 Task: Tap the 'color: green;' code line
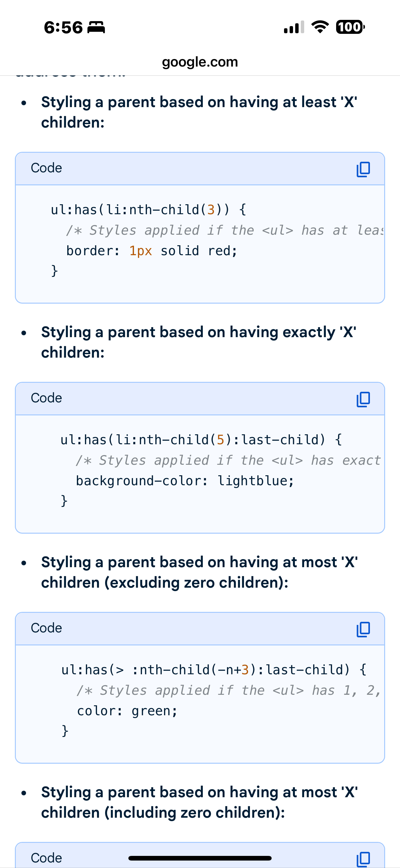(x=127, y=711)
